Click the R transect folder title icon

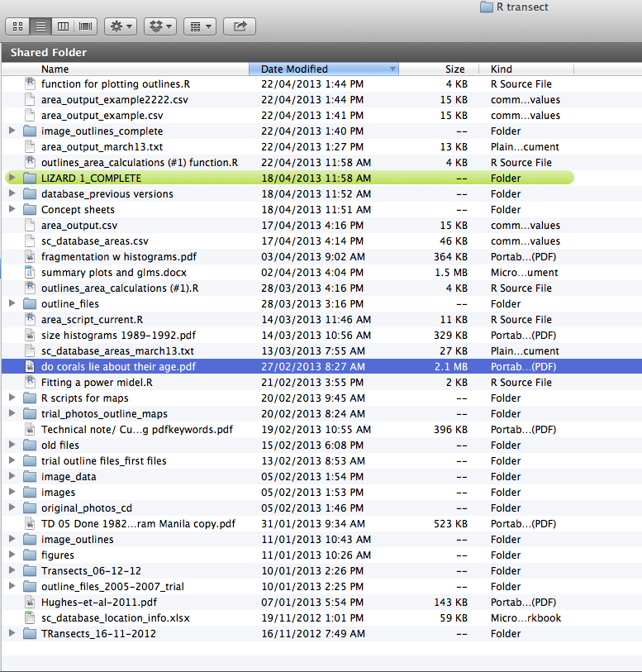click(x=486, y=7)
